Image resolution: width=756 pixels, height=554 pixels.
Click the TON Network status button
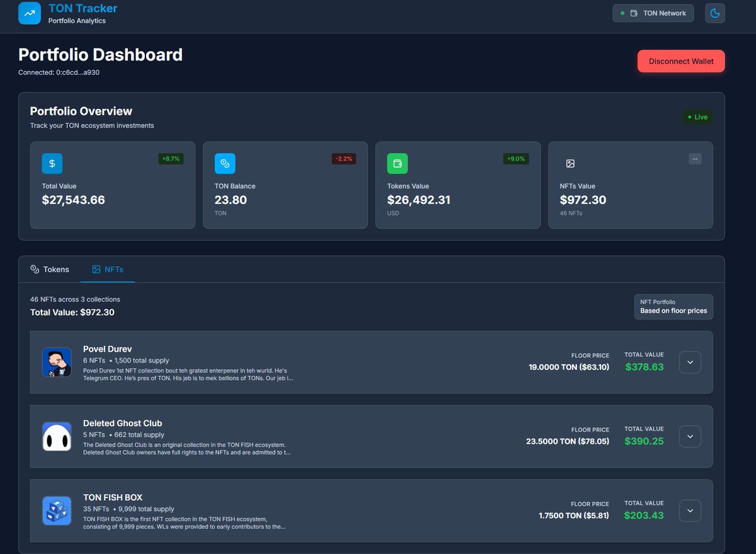653,13
